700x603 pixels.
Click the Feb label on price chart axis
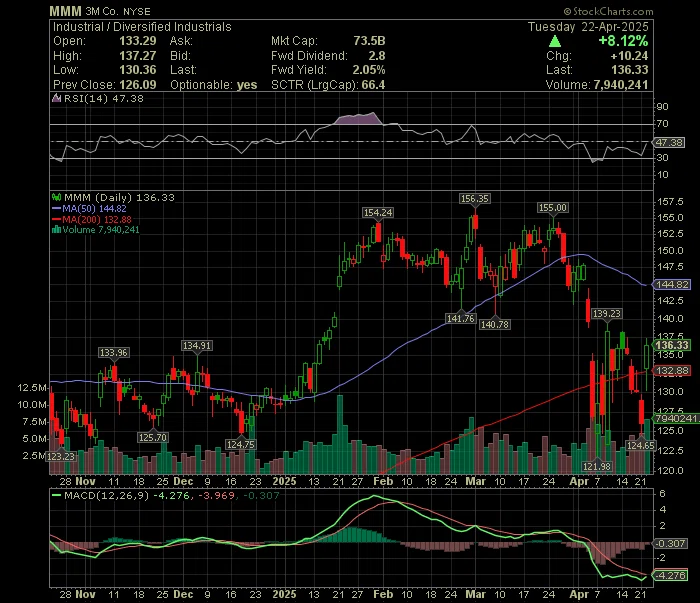pos(383,482)
